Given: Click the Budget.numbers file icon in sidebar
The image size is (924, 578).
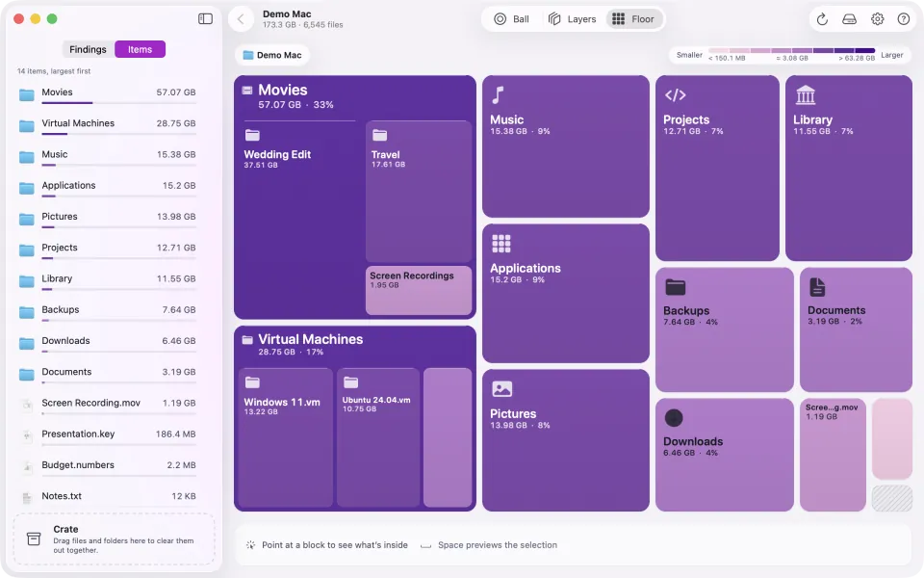Looking at the screenshot, I should click(27, 467).
